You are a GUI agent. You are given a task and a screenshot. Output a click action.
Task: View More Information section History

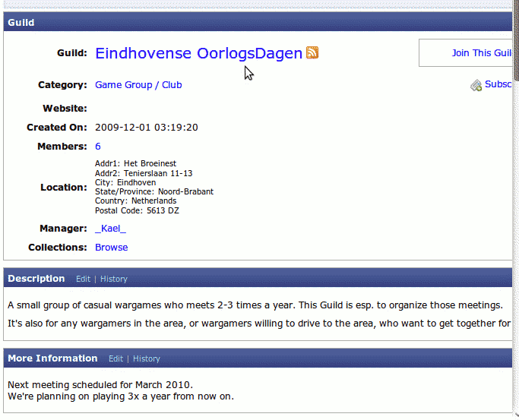[147, 358]
